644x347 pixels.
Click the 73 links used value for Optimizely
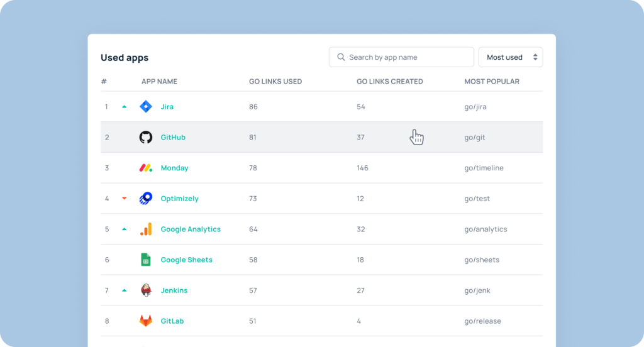pyautogui.click(x=253, y=199)
